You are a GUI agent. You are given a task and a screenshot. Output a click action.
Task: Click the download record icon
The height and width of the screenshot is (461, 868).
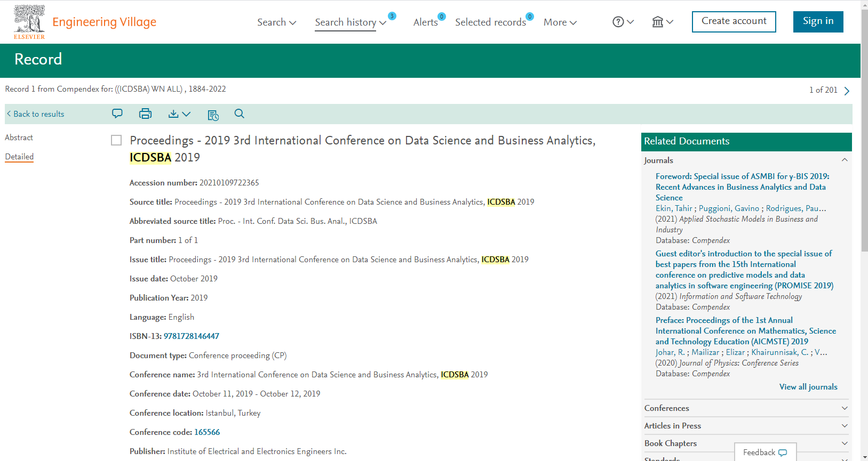pyautogui.click(x=173, y=114)
